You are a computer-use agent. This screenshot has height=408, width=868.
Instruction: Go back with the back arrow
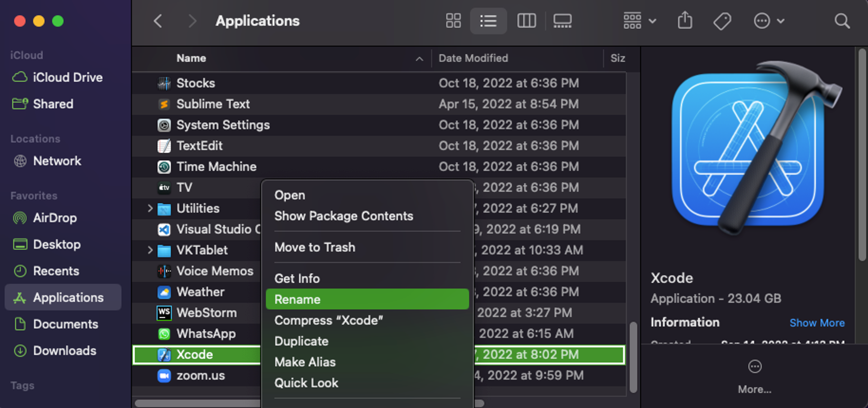point(158,21)
